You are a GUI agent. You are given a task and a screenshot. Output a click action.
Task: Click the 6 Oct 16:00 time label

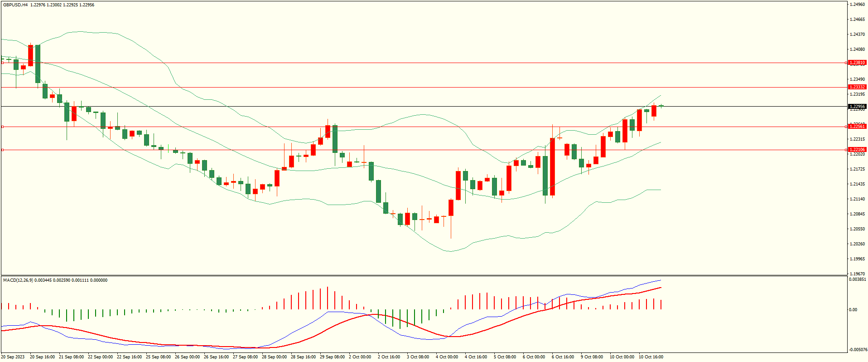pos(563,357)
